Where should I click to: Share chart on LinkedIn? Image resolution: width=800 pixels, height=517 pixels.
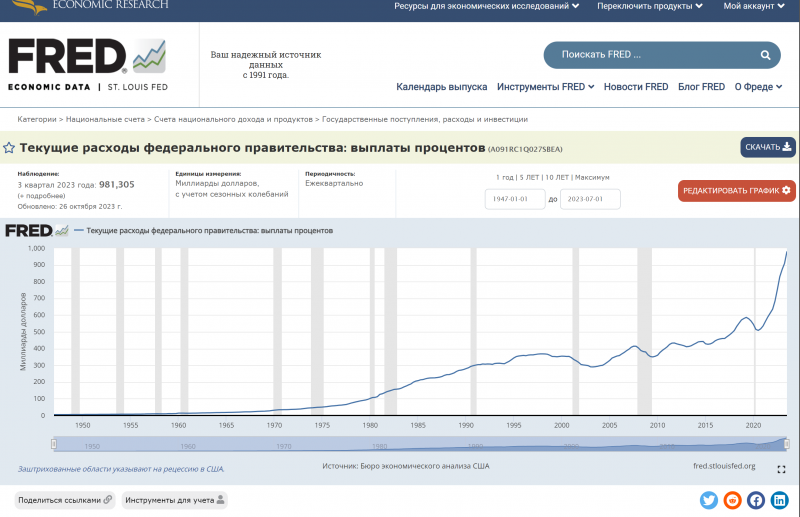coord(780,500)
